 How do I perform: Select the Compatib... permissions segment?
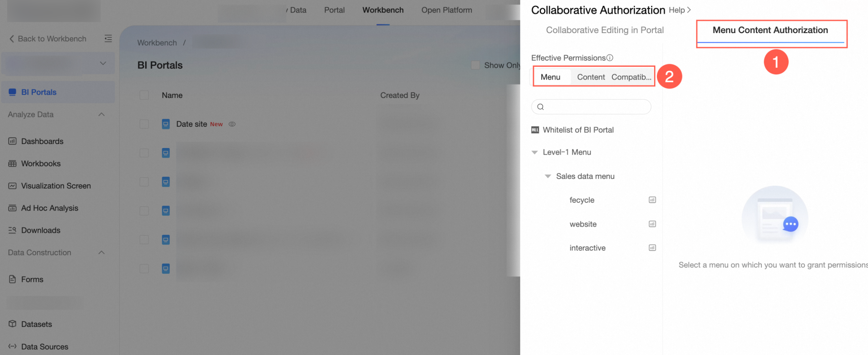(x=631, y=77)
